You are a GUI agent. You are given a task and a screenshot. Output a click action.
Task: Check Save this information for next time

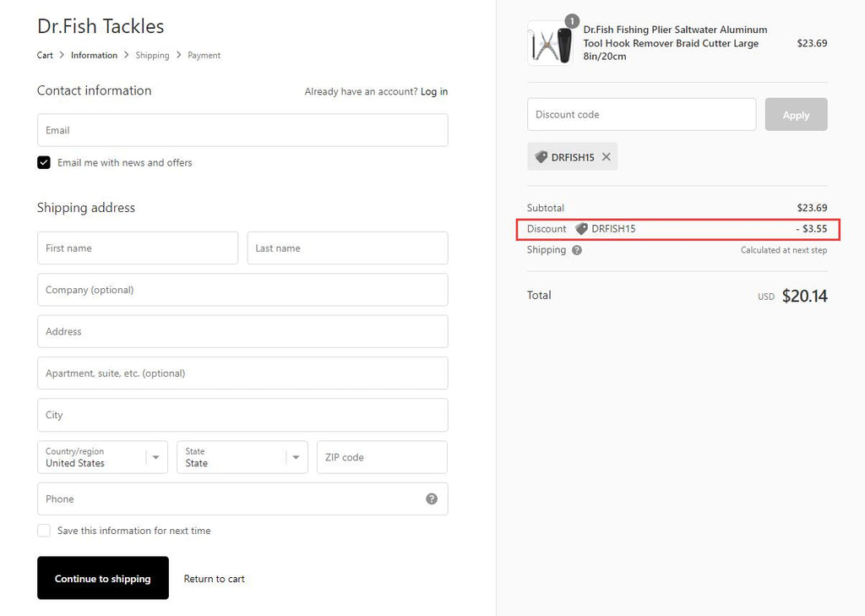pos(44,531)
